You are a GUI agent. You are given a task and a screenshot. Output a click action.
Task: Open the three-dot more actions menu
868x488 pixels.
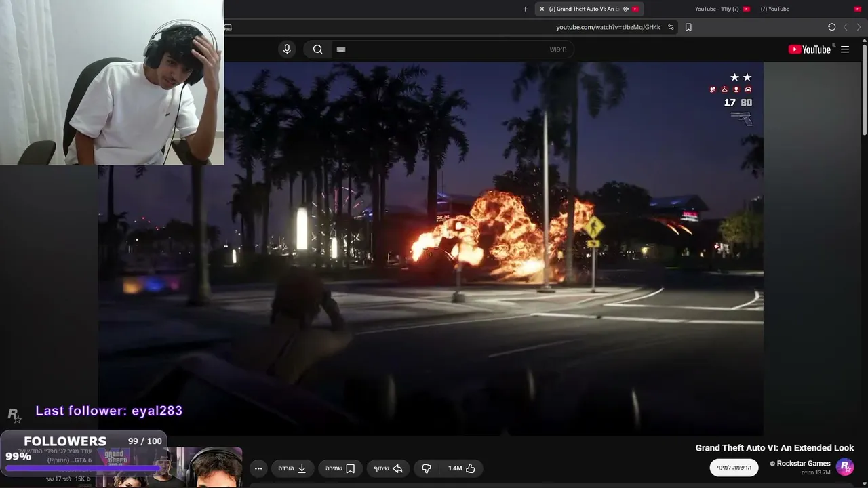tap(258, 468)
